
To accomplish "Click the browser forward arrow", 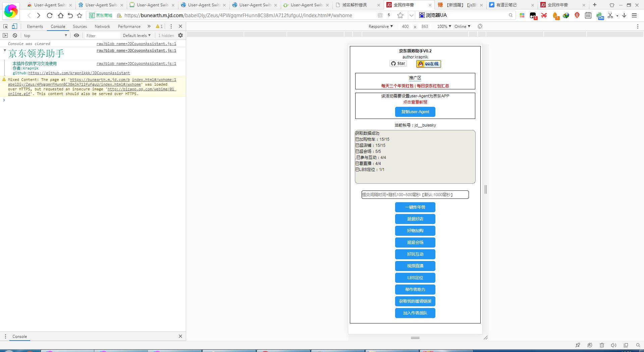I will pyautogui.click(x=39, y=15).
